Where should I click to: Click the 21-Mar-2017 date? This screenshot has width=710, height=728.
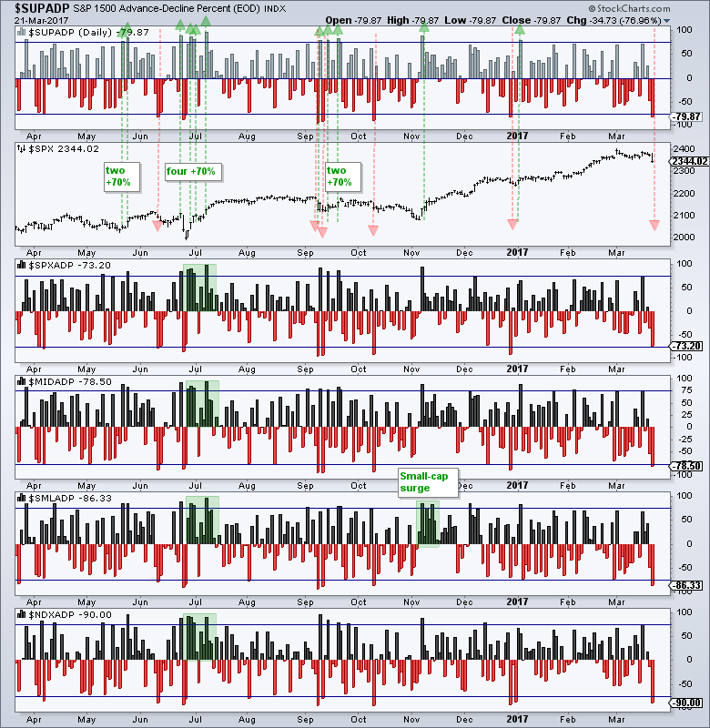[41, 20]
